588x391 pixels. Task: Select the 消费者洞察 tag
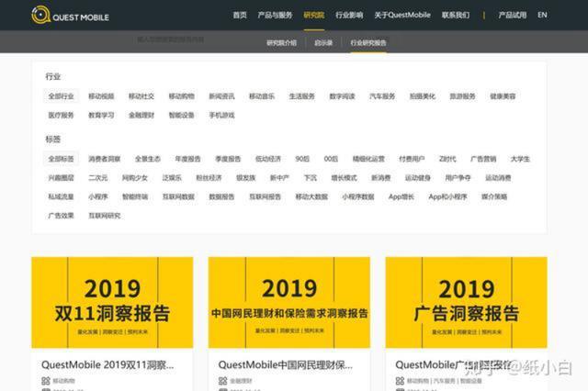[104, 159]
